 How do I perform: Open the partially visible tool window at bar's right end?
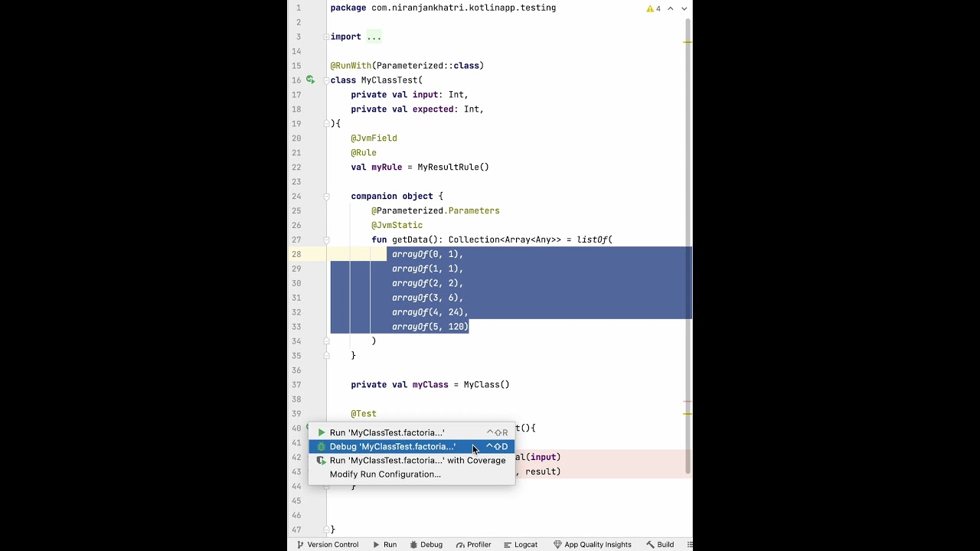[x=690, y=545]
